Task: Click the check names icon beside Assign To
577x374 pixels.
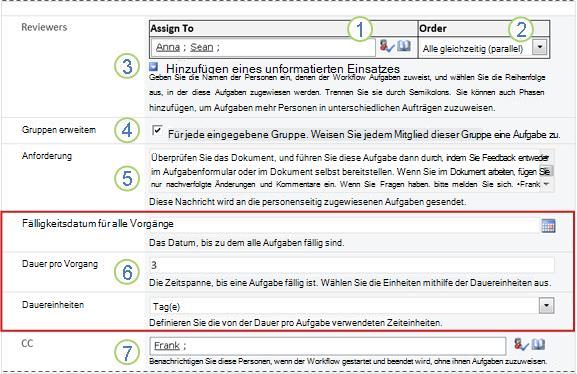Action: 386,46
